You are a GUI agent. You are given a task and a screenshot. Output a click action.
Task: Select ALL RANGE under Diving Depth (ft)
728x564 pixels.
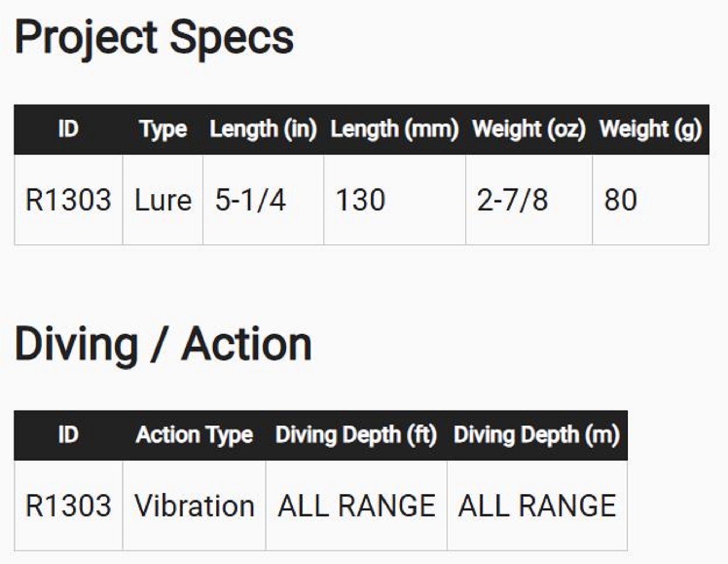pyautogui.click(x=356, y=506)
